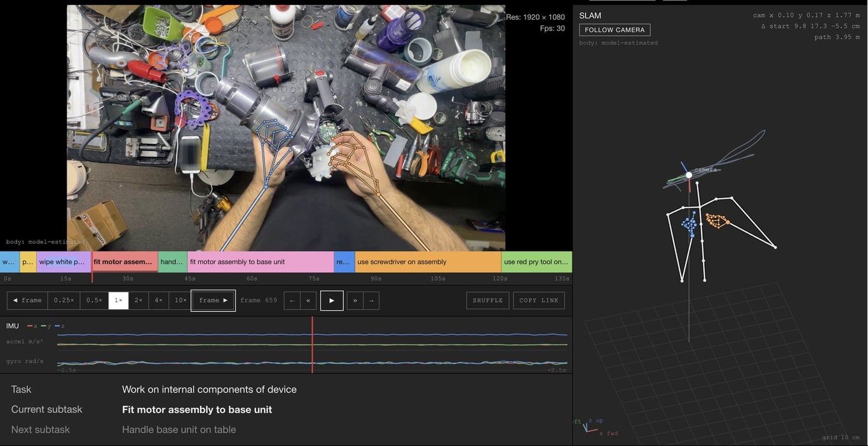Click the double left chevron («) button
The height and width of the screenshot is (446, 868).
tap(308, 301)
